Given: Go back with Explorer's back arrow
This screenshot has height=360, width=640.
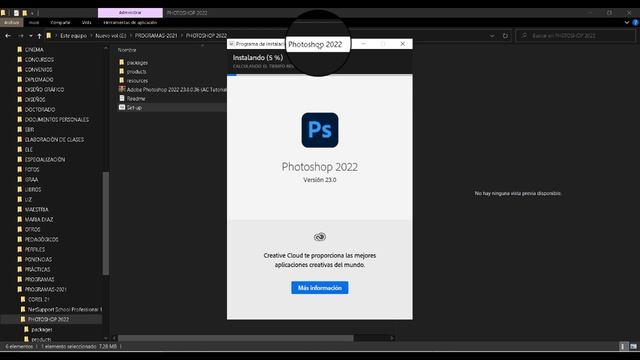Looking at the screenshot, I should 8,36.
